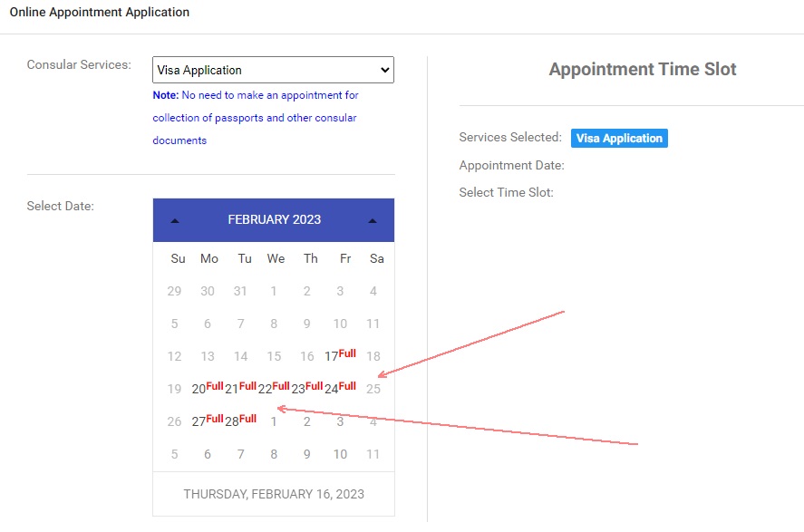Select February 27 in the calendar

(x=199, y=421)
